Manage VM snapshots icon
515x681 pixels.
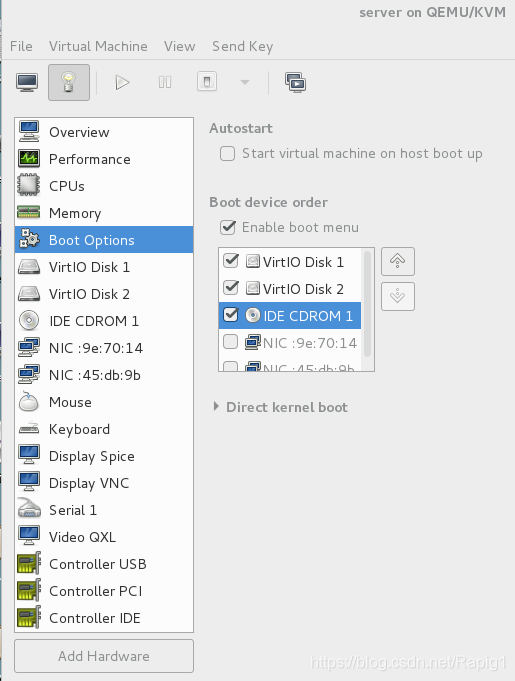(295, 82)
